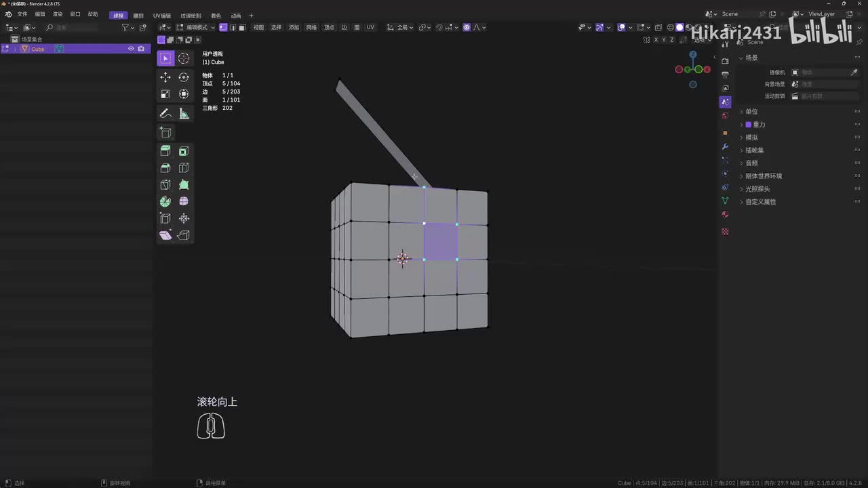Activate the Annotate pencil tool
868x488 pixels.
point(165,113)
